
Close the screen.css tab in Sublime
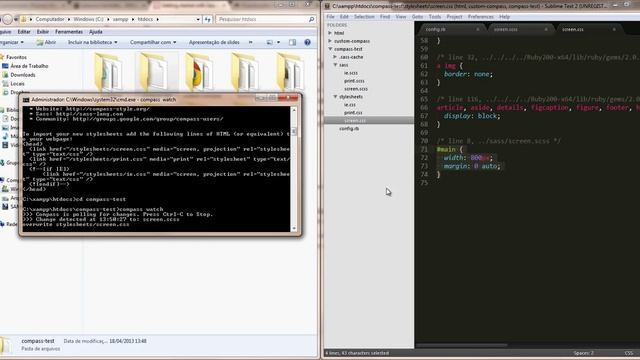coord(614,29)
